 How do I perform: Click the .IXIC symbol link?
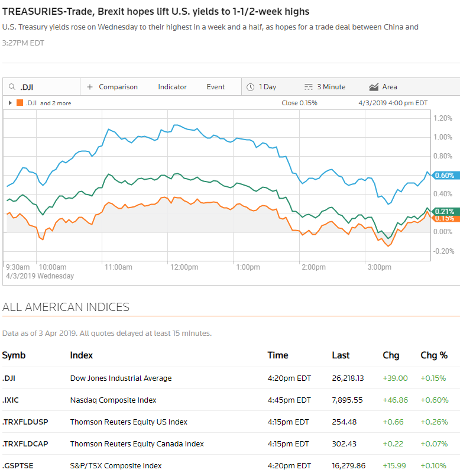[10, 400]
